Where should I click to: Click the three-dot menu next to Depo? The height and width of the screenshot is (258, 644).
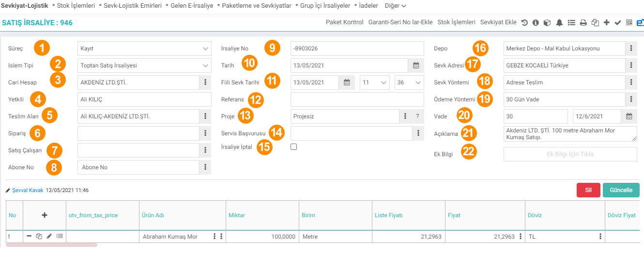pyautogui.click(x=631, y=48)
